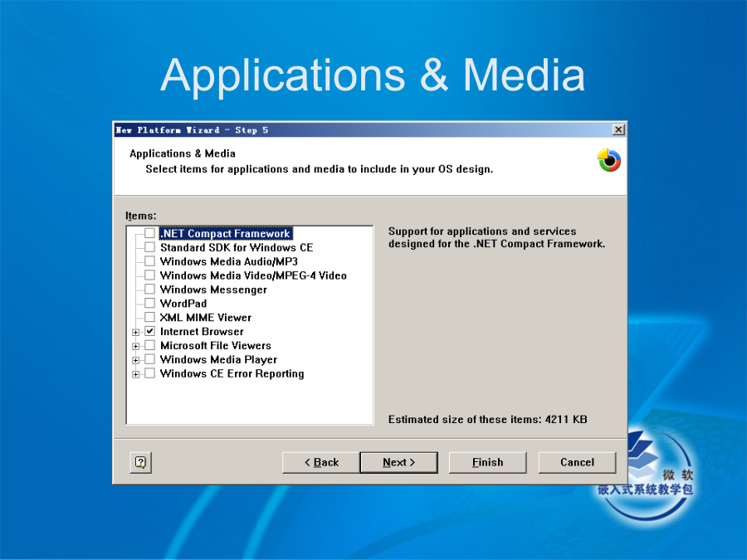Select Windows Media Video/MPEG-4 Video label

(x=253, y=275)
